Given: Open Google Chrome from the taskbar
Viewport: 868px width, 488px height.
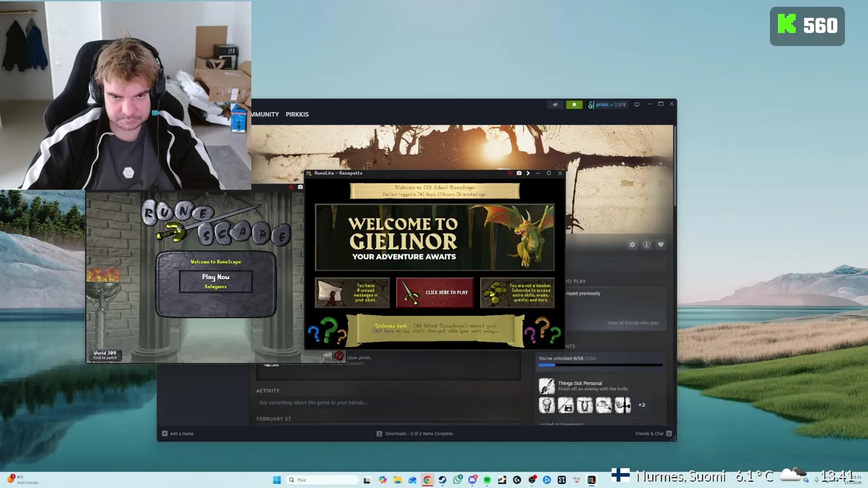Looking at the screenshot, I should click(427, 480).
